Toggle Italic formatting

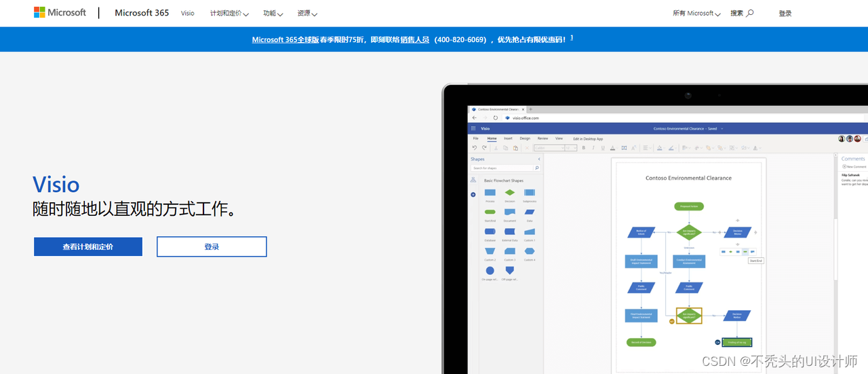593,148
